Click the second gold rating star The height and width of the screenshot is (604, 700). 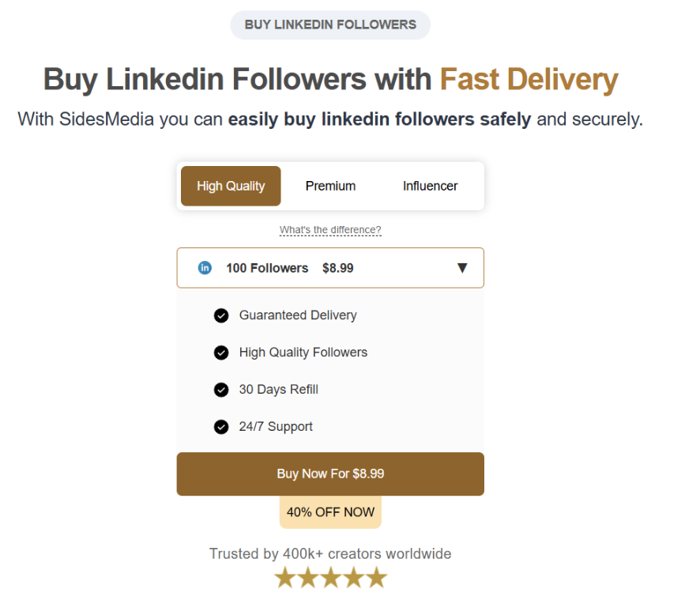[307, 578]
